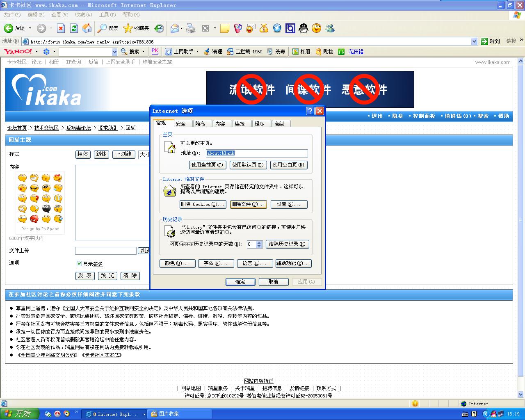Open the History clock icon

159,28
